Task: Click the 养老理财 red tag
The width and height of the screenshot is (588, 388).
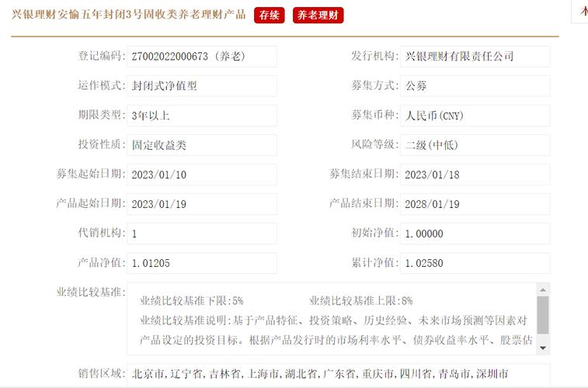Action: click(x=318, y=16)
